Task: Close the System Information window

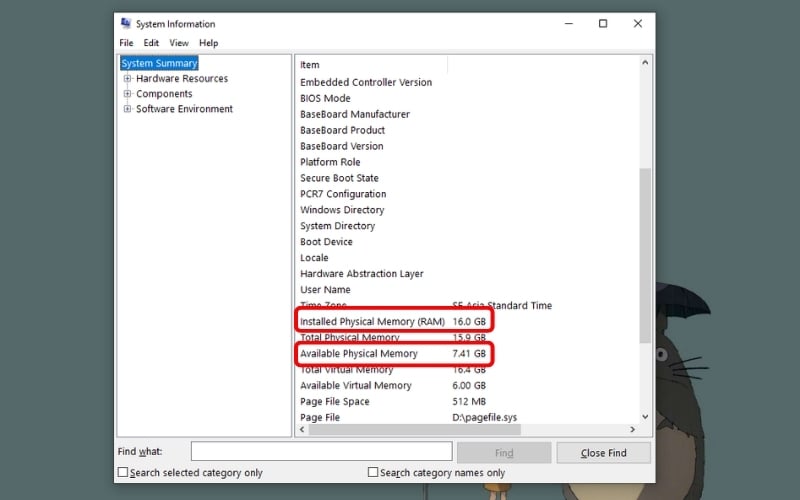Action: click(638, 23)
